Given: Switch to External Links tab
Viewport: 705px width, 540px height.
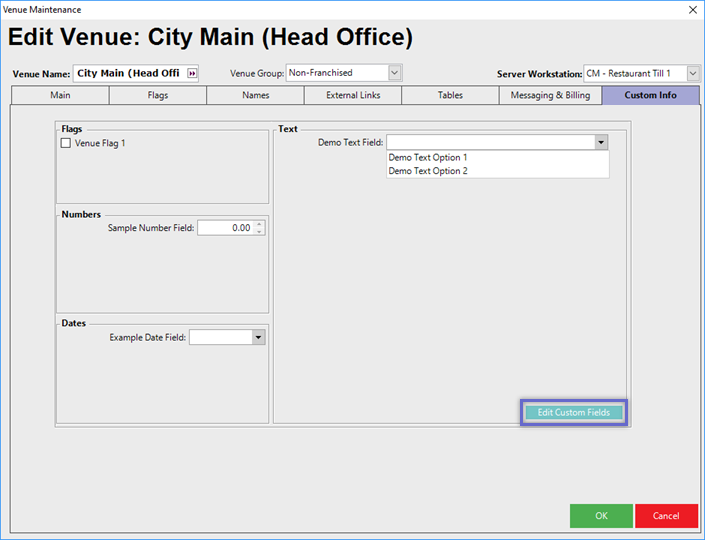Looking at the screenshot, I should click(x=353, y=96).
